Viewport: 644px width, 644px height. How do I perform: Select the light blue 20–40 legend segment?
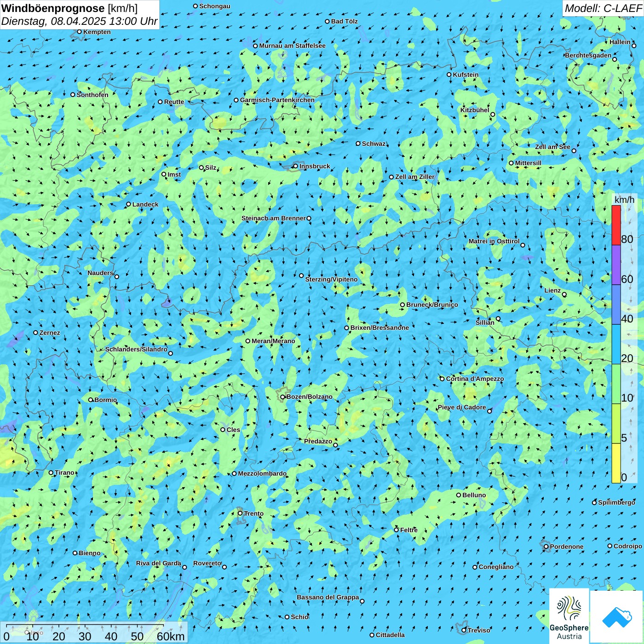tap(616, 345)
